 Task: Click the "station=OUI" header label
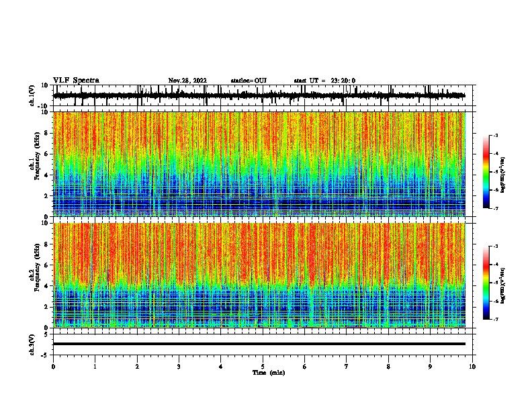point(249,81)
